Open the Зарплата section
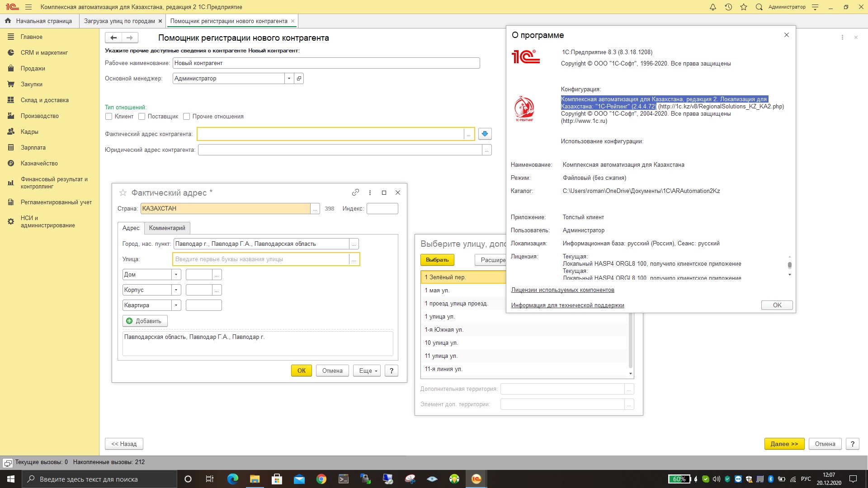Image resolution: width=868 pixels, height=488 pixels. click(x=33, y=147)
